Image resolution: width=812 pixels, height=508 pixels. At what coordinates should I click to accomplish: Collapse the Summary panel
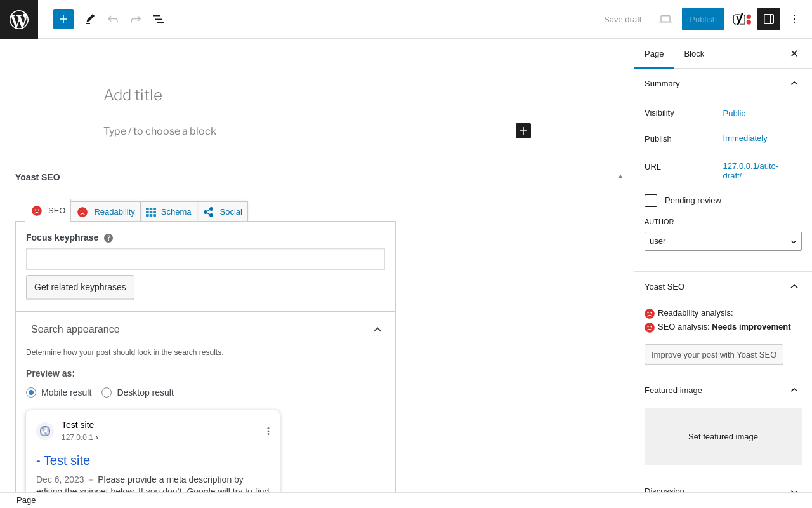794,83
